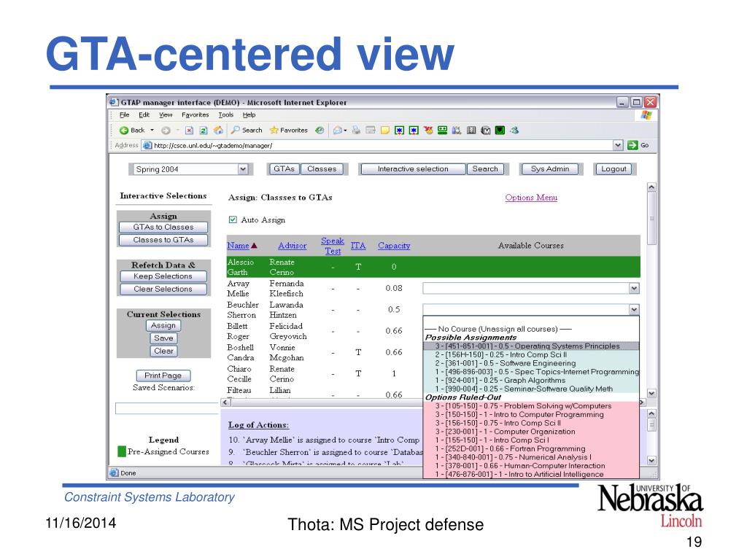Click the green-black monitor toolbar icon

pyautogui.click(x=500, y=130)
